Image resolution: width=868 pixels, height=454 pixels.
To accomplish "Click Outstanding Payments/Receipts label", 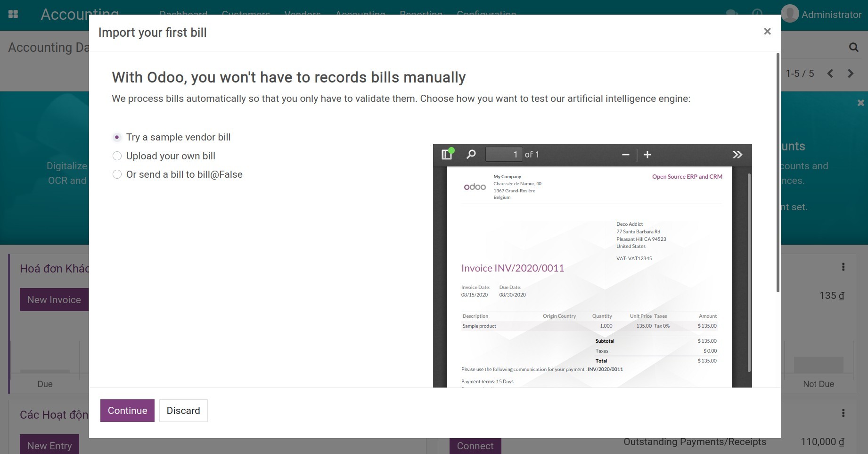I will (695, 442).
